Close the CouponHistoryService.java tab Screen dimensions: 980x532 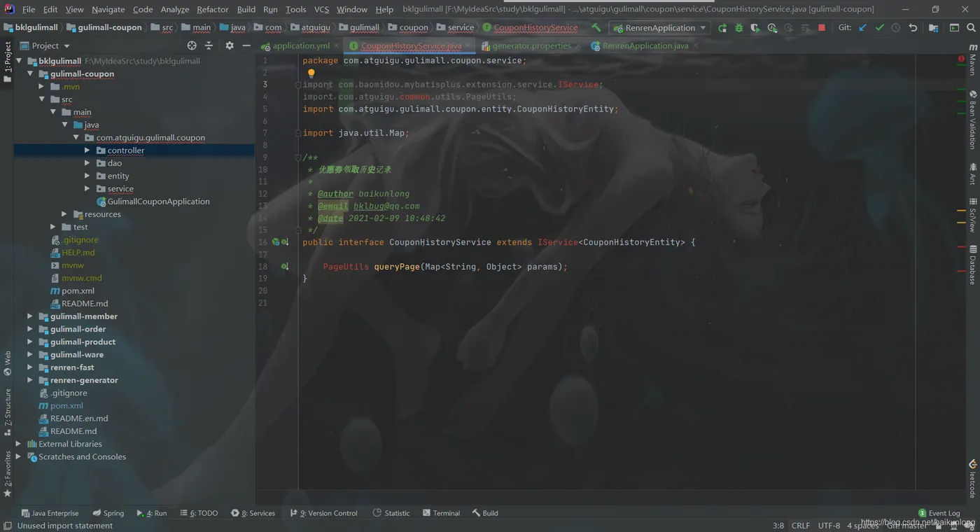tap(468, 45)
